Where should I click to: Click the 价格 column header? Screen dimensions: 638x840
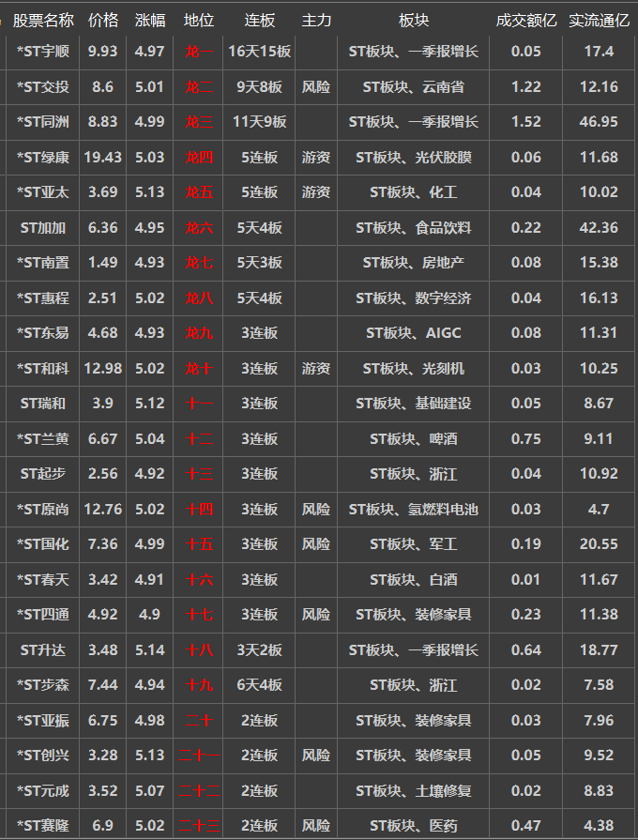103,20
